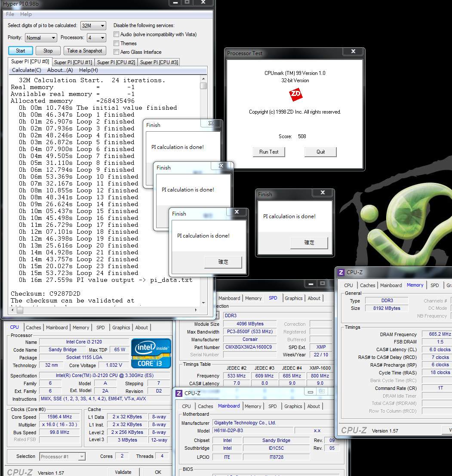Open the Processor #1 selection dropdown
452x476 pixels.
62,457
